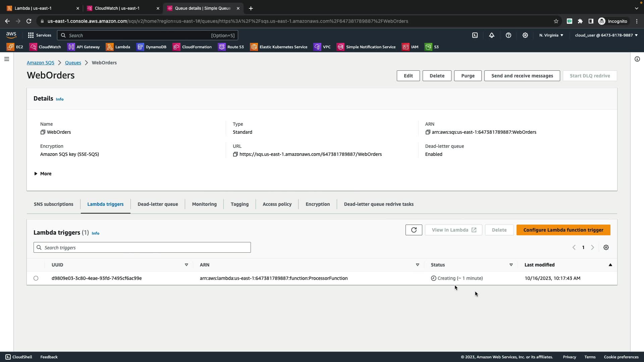
Task: Click the Search triggers input field
Action: (x=142, y=247)
